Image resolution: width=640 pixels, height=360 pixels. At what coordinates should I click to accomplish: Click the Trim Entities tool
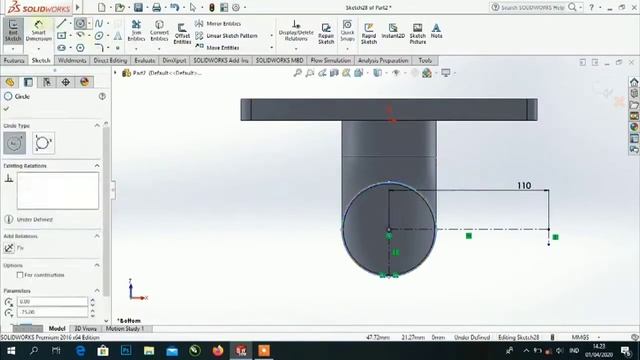tap(136, 31)
